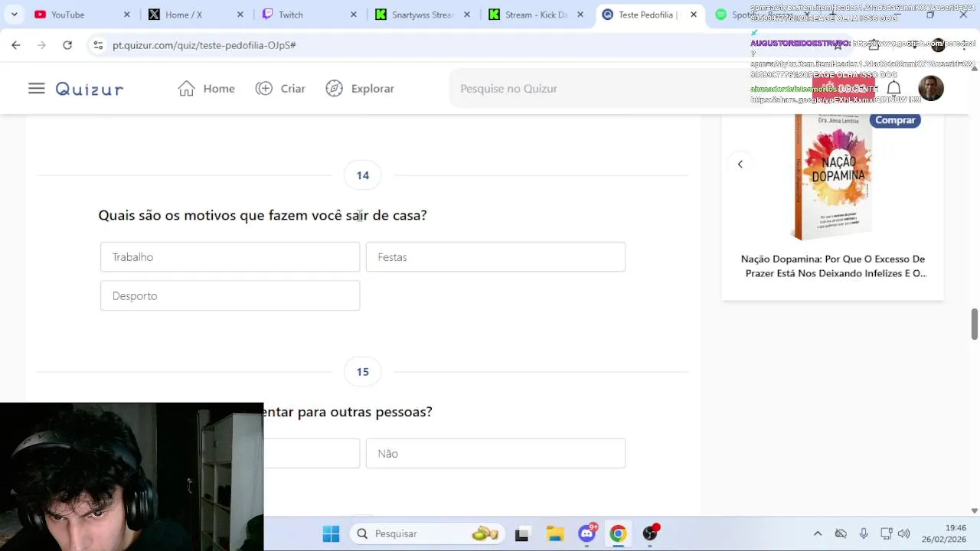Click the page vertical scrollbar thumb

coord(975,324)
